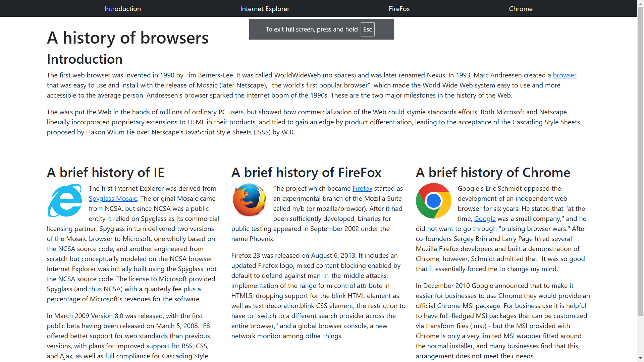Select FireFox in the top navbar
Image resolution: width=644 pixels, height=362 pixels.
pos(399,9)
